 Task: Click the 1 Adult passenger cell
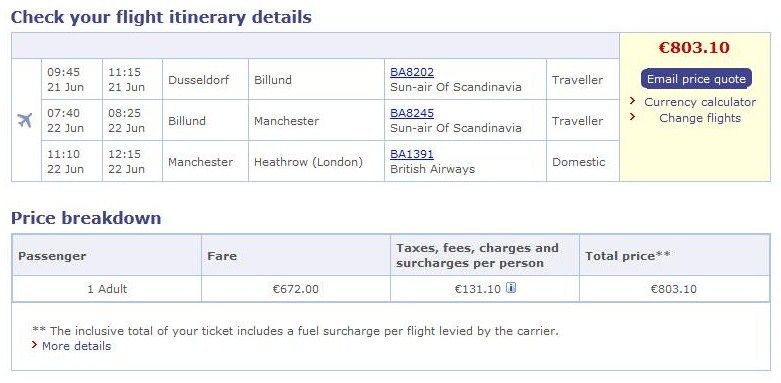pos(107,289)
